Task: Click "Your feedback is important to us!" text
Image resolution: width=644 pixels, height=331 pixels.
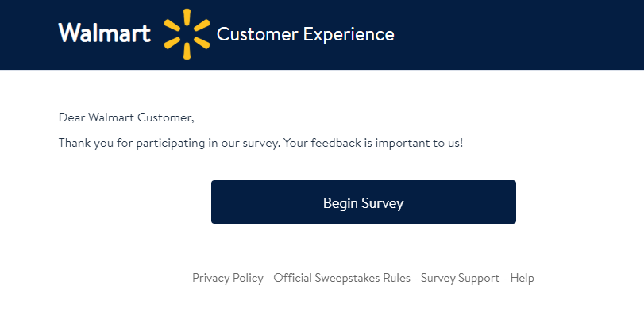Action: 373,143
